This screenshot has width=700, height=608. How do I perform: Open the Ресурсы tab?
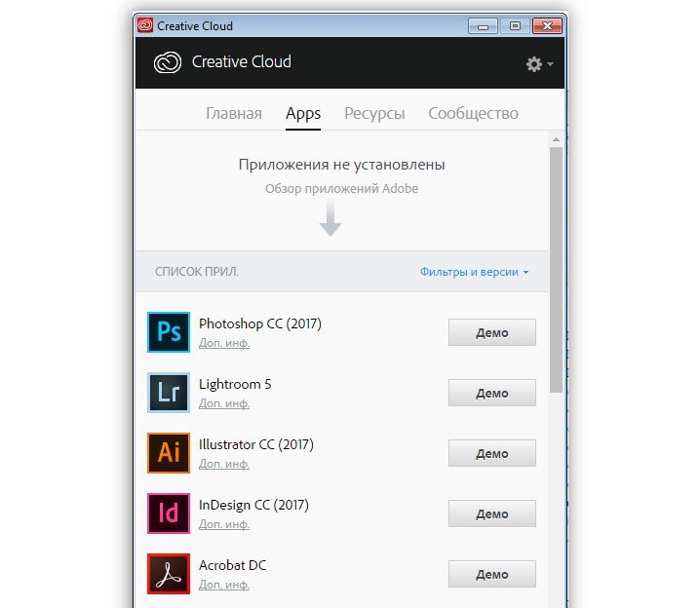[x=374, y=114]
